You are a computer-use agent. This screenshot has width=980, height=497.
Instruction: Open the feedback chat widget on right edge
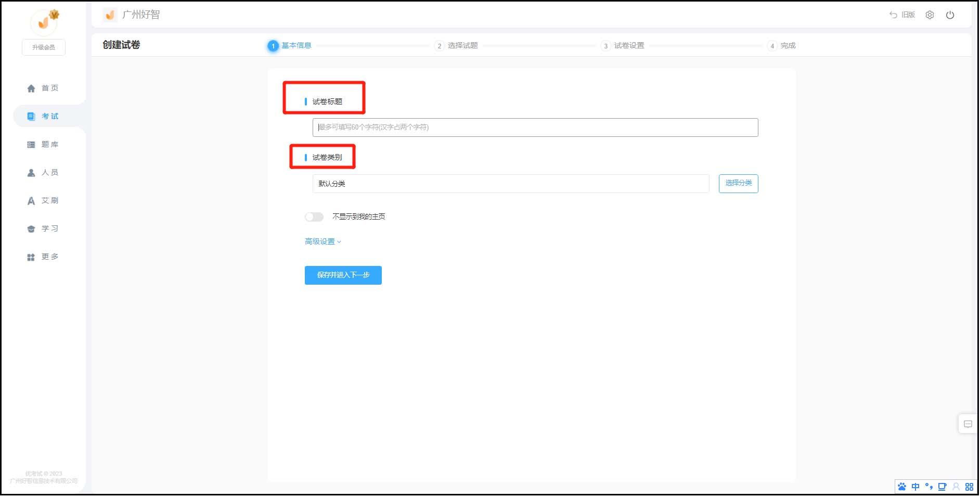click(968, 424)
